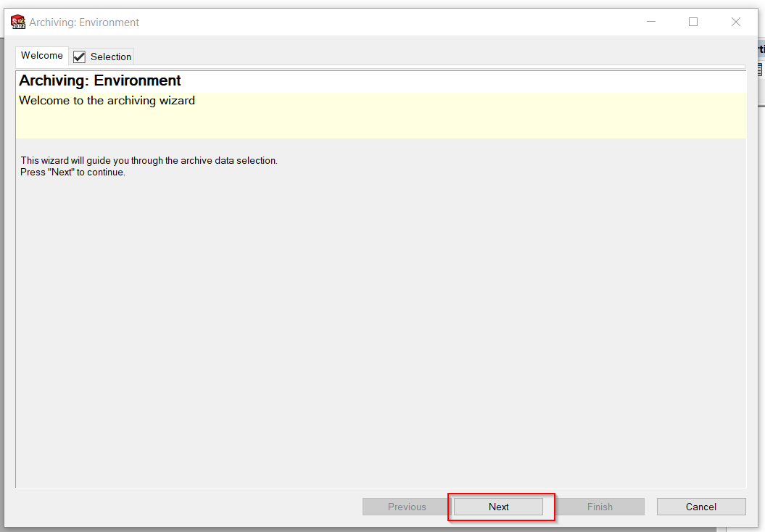Click the disabled Finish button
Viewport: 765px width, 532px height.
(x=600, y=507)
